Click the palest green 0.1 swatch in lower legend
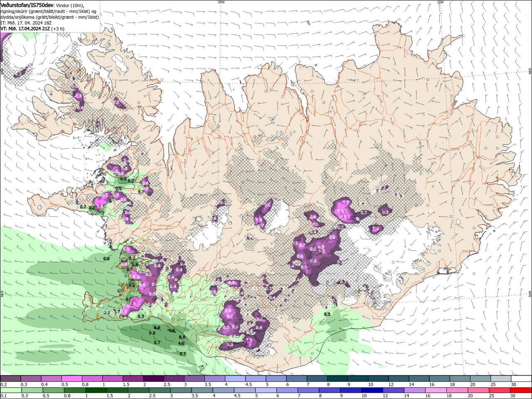The height and width of the screenshot is (399, 532). tap(11, 390)
